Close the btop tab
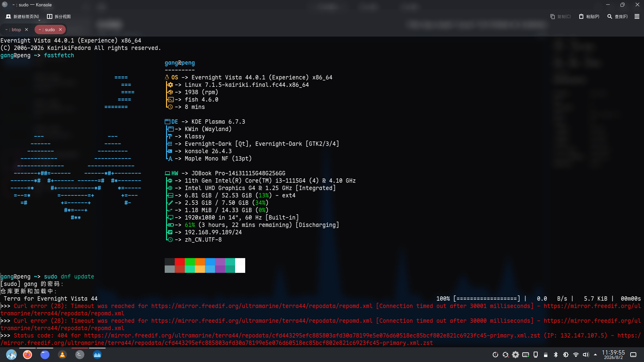644x362 pixels. 26,29
